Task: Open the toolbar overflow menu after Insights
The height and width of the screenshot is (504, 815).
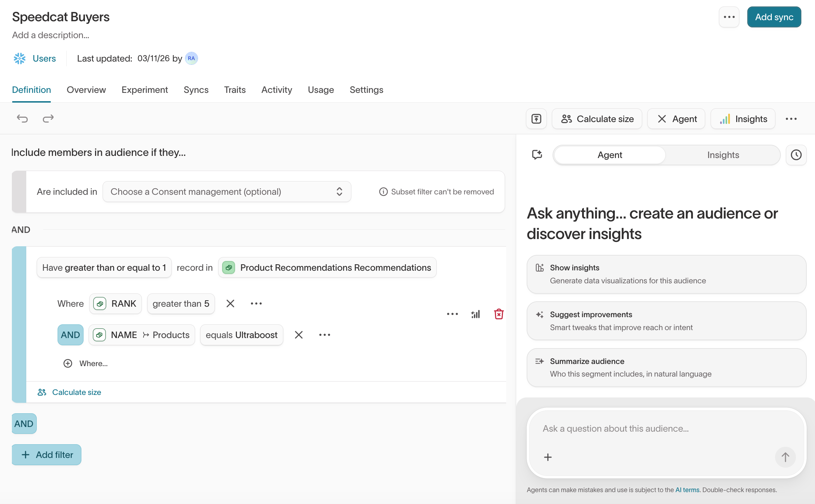Action: pos(791,119)
